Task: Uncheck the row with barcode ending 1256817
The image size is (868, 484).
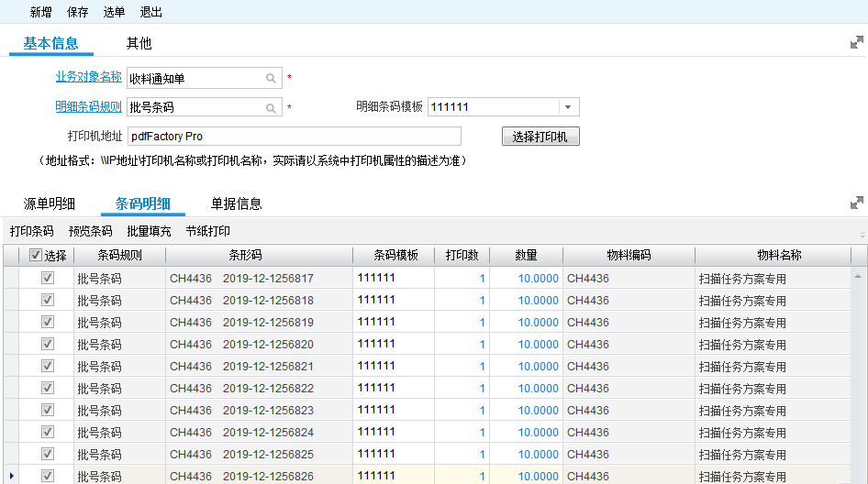Action: point(48,278)
